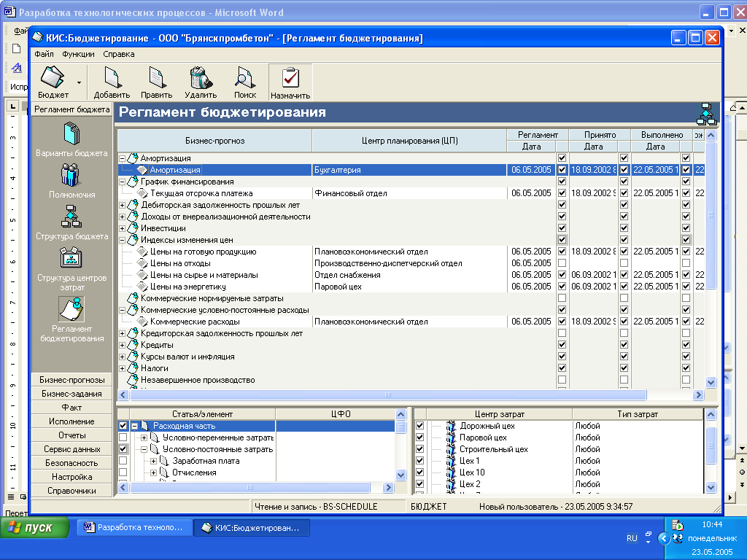Toggle checkbox next to Паровой цех

(x=419, y=437)
